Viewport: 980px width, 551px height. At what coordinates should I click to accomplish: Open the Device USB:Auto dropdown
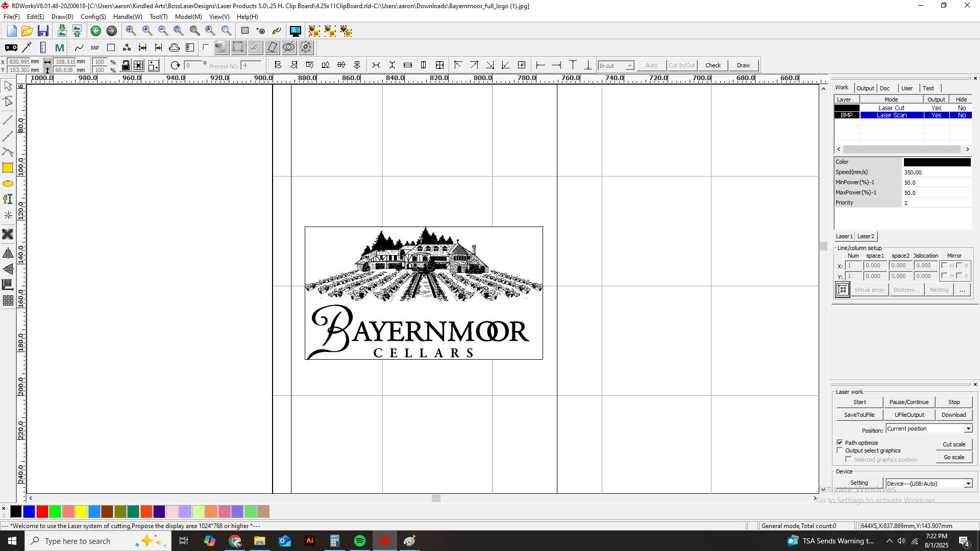(x=929, y=484)
